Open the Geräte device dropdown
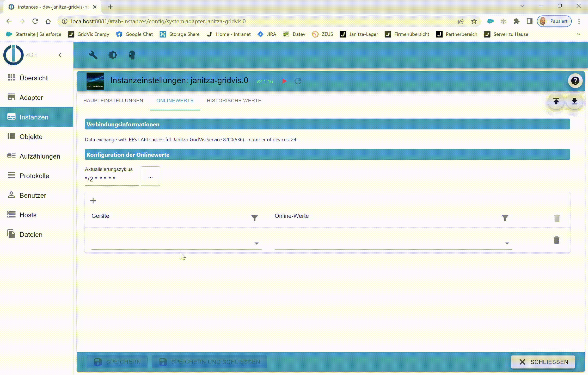Viewport: 588px width, 375px height. [x=256, y=243]
